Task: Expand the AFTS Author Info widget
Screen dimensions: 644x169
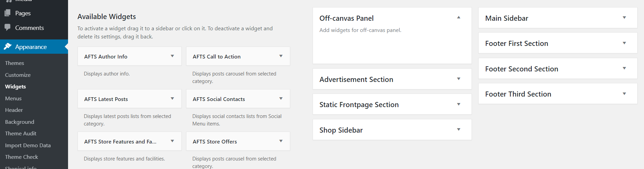Action: point(172,56)
